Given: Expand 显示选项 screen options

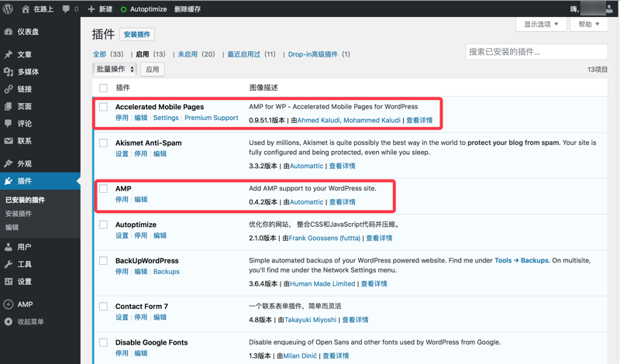Looking at the screenshot, I should [x=541, y=25].
